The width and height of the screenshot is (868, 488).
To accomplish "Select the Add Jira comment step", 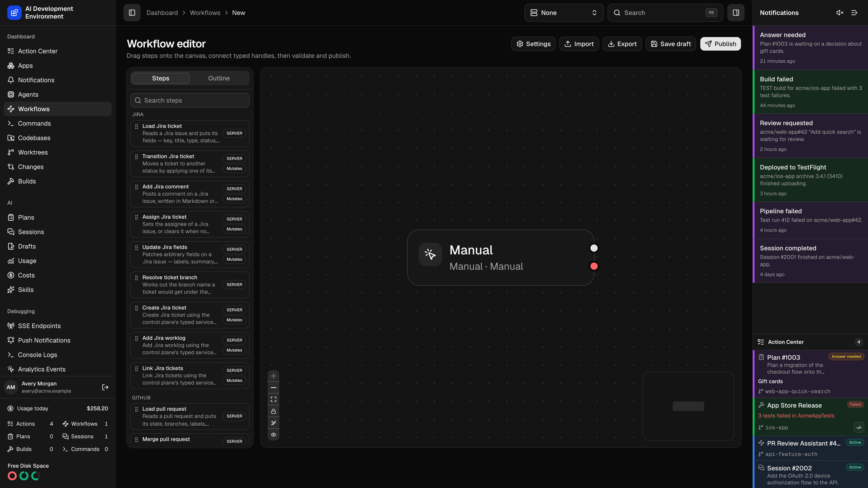I will click(190, 194).
